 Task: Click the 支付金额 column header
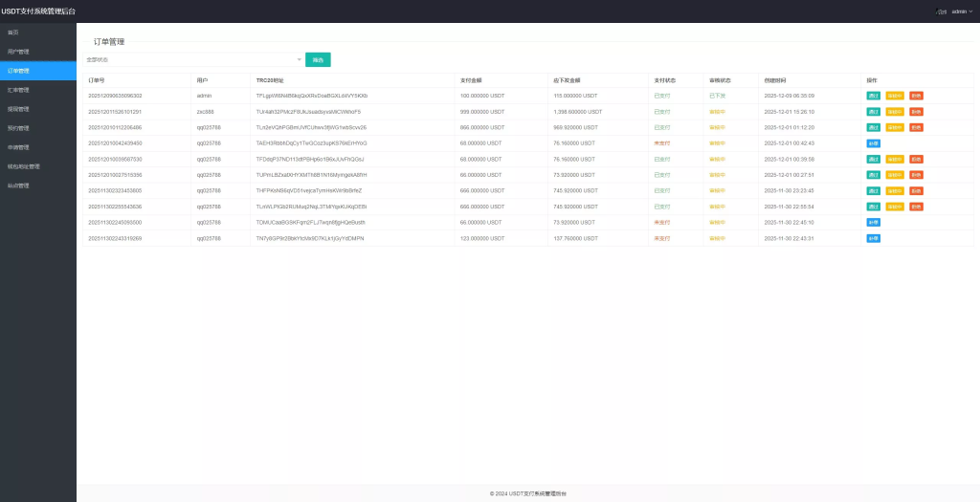pos(471,80)
